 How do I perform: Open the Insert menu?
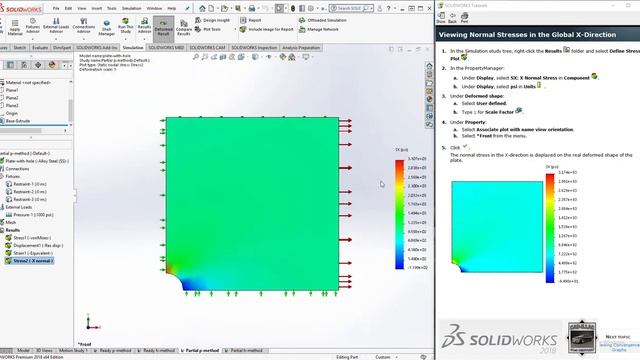[x=97, y=8]
